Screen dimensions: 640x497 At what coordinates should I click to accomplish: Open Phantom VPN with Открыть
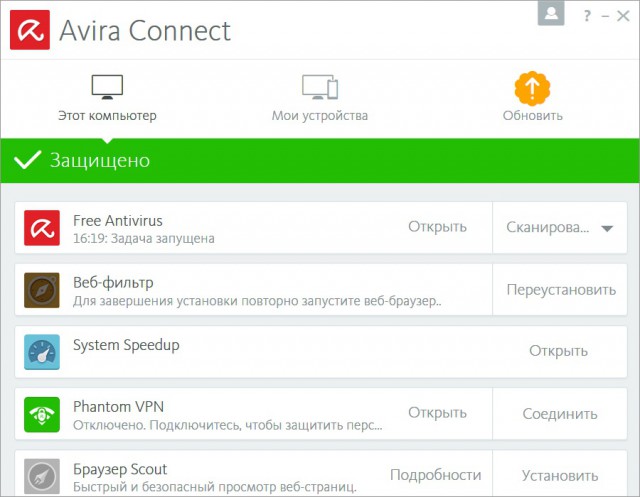click(x=437, y=413)
